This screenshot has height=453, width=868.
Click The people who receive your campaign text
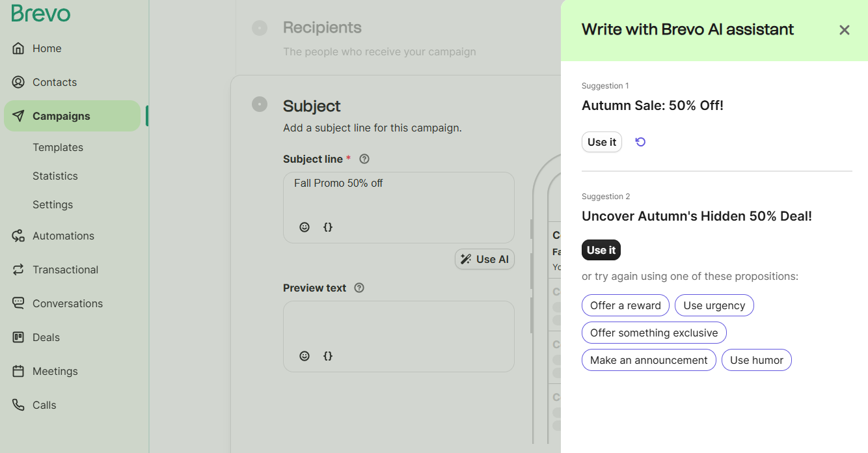pyautogui.click(x=379, y=51)
